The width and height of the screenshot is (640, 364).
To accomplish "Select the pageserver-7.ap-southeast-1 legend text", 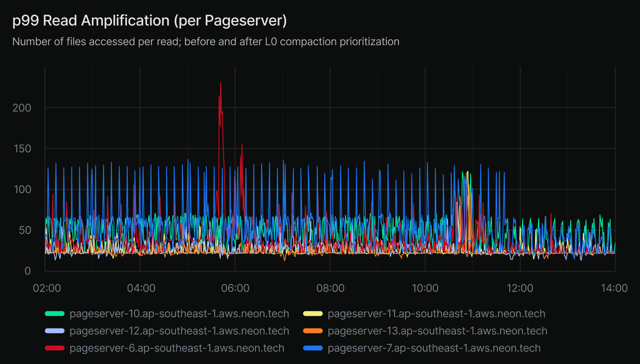I will pos(434,348).
